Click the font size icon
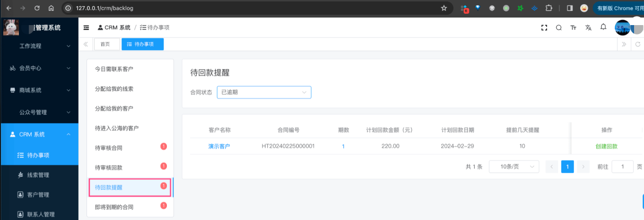Image resolution: width=644 pixels, height=220 pixels. (574, 28)
